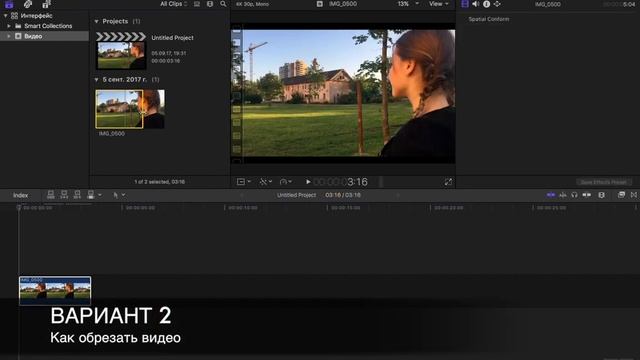
Task: Click the Untitled Project name in browser
Action: [172, 38]
